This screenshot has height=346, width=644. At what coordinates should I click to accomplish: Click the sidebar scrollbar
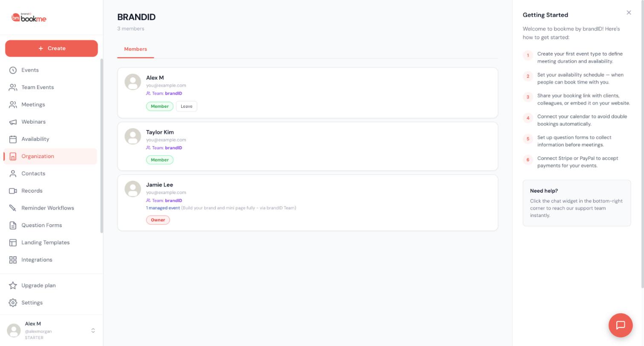point(101,146)
